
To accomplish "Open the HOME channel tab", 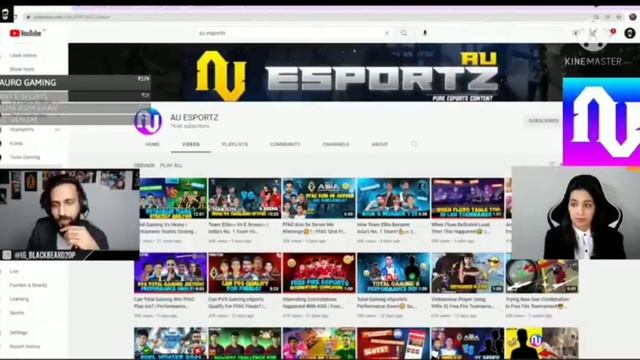I will coord(152,144).
